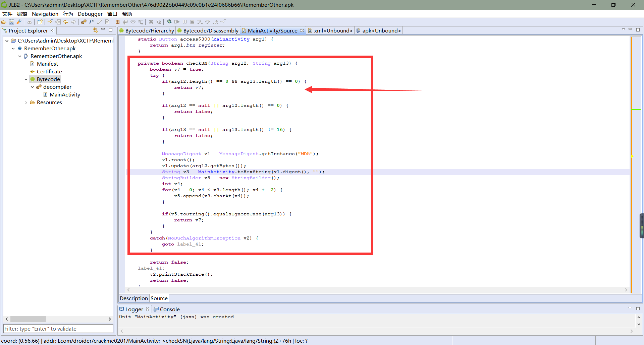Viewport: 644px width, 345px height.
Task: Switch to the Console tab
Action: pyautogui.click(x=167, y=309)
